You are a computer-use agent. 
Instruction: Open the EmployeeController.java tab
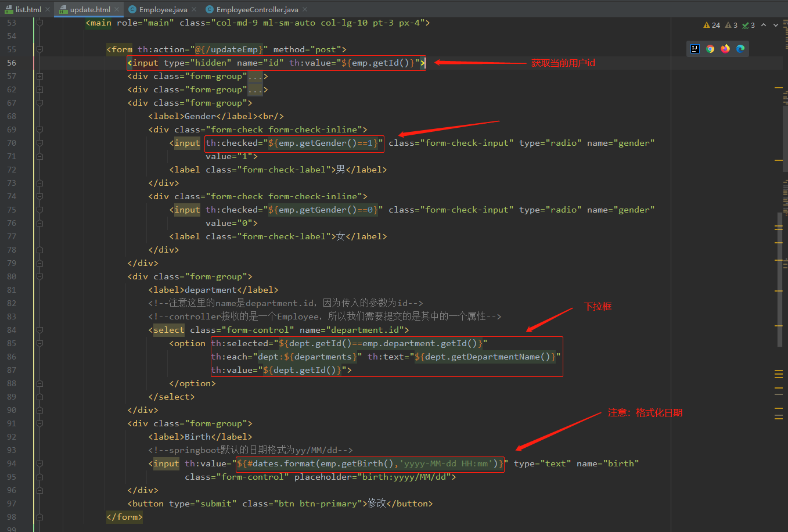257,9
